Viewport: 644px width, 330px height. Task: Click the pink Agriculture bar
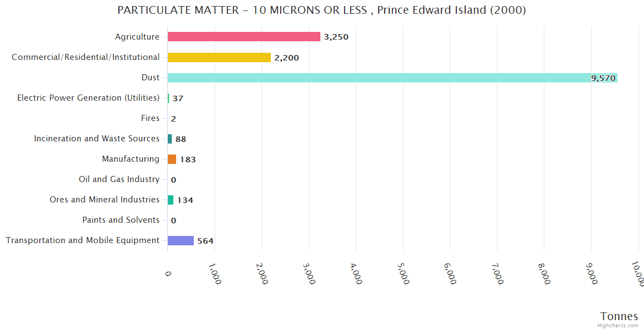(244, 37)
